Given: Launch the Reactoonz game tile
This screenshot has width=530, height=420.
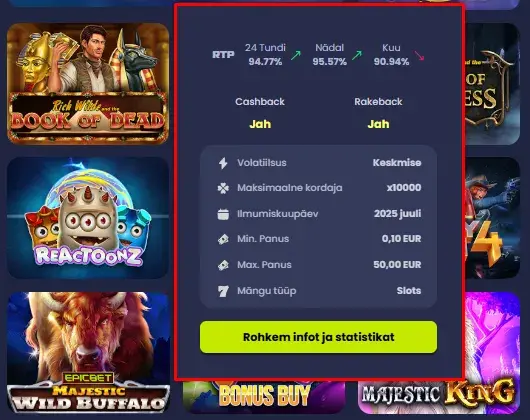Looking at the screenshot, I should (88, 218).
